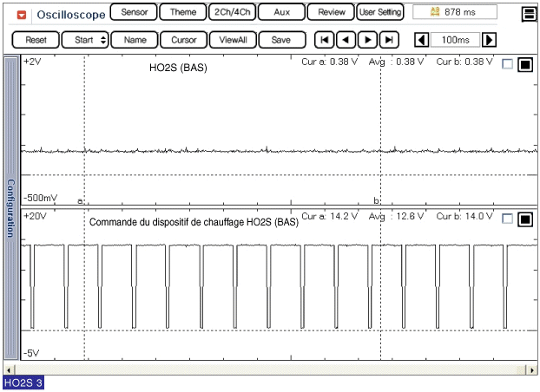The image size is (540, 392).
Task: Tick the HO2S (BAS) channel checkbox
Action: (x=508, y=65)
